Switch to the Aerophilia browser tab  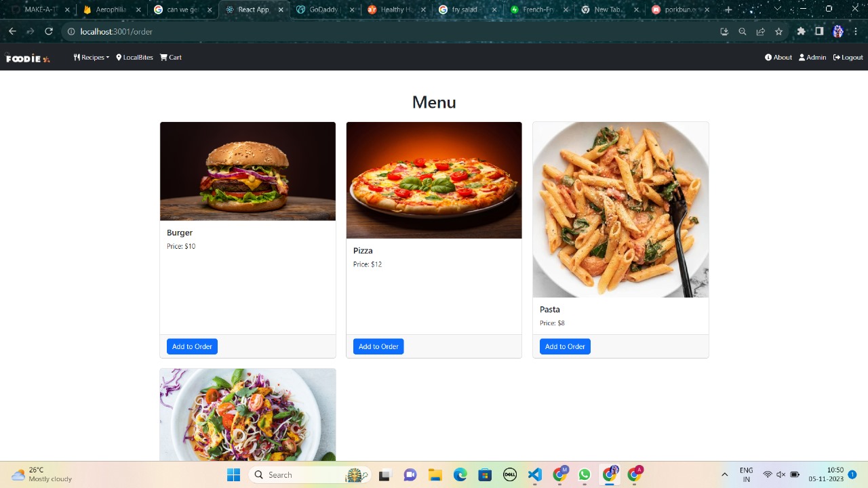click(111, 9)
